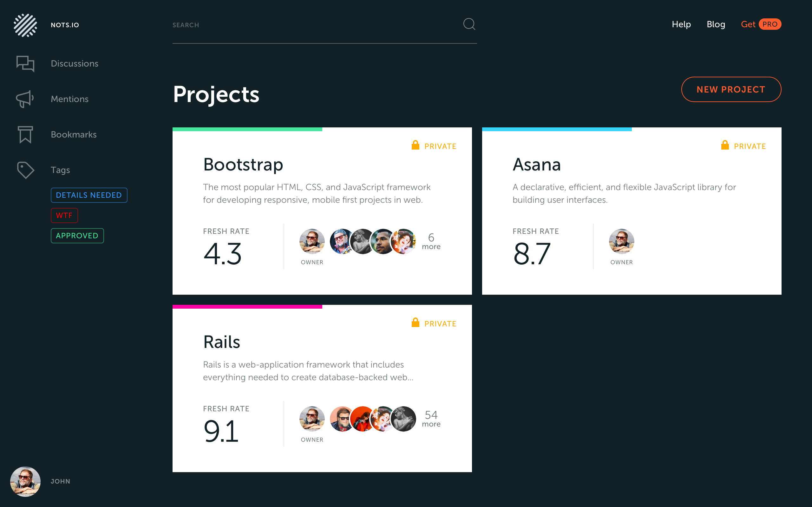Screen dimensions: 812x507
Task: Open the Blog menu link
Action: click(x=716, y=24)
